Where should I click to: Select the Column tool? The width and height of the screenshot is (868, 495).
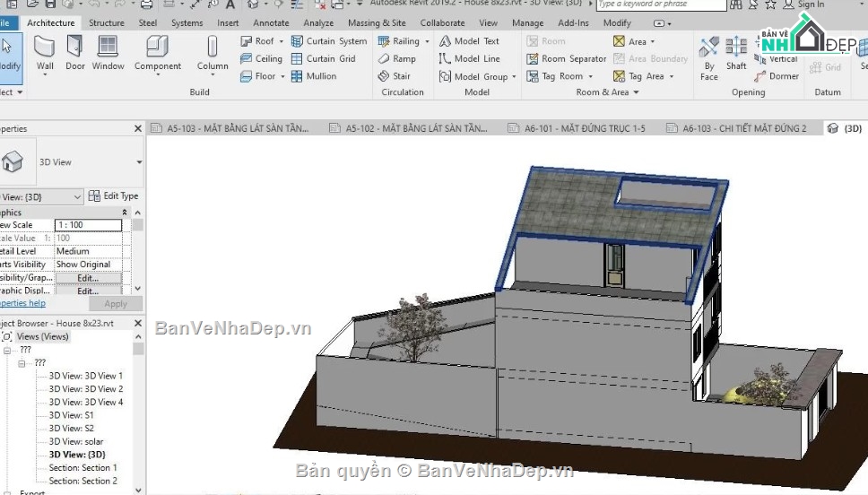tap(213, 54)
